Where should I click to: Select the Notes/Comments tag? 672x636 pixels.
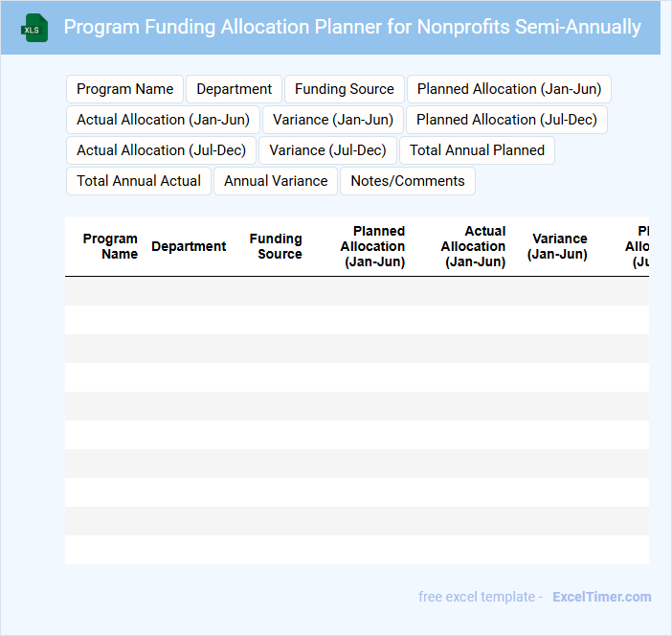408,181
